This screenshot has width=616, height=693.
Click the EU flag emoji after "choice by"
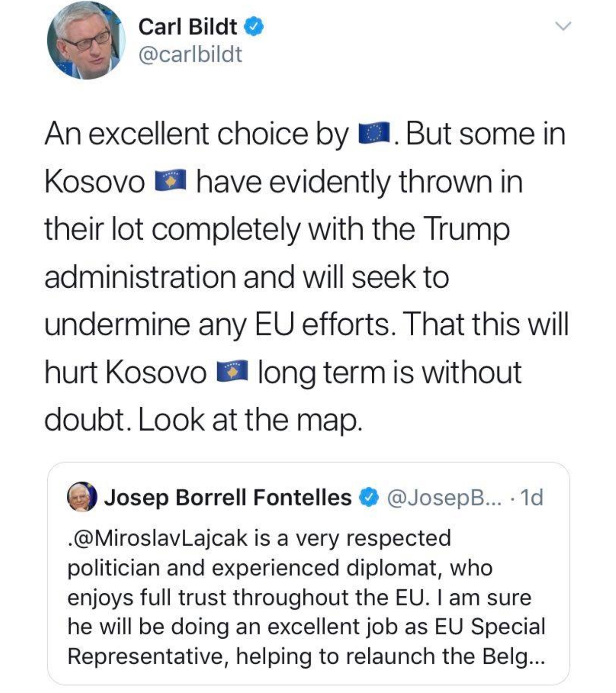pos(375,134)
